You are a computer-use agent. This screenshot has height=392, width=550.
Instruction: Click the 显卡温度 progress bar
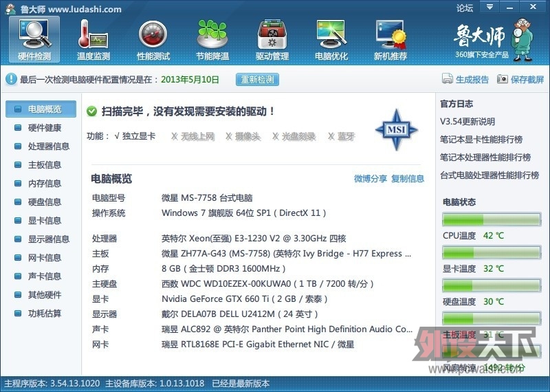pos(492,252)
